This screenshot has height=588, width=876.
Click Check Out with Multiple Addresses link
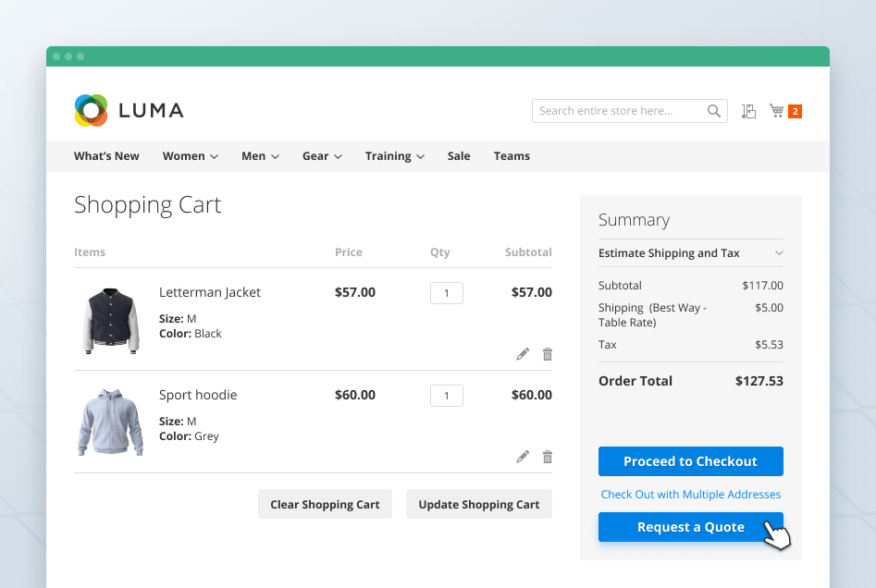690,495
